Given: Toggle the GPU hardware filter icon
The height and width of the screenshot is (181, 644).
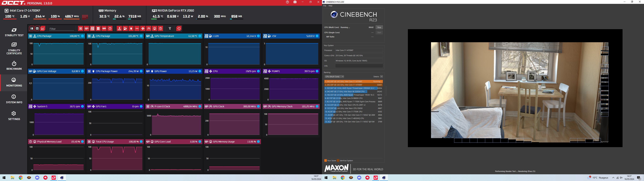Looking at the screenshot, I should click(x=87, y=28).
